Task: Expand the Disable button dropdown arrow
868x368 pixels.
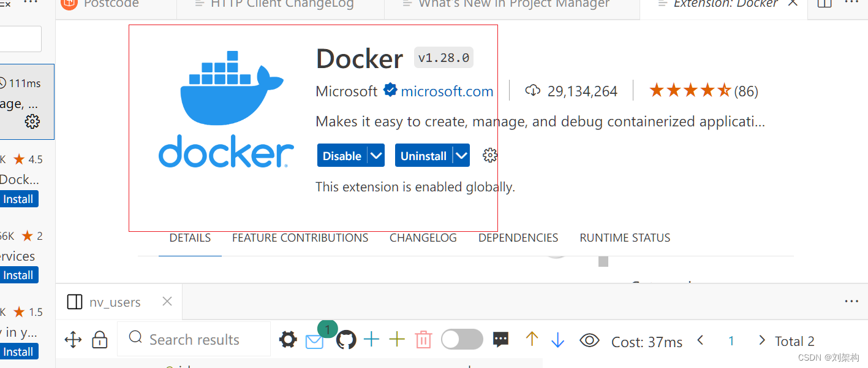Action: point(376,155)
